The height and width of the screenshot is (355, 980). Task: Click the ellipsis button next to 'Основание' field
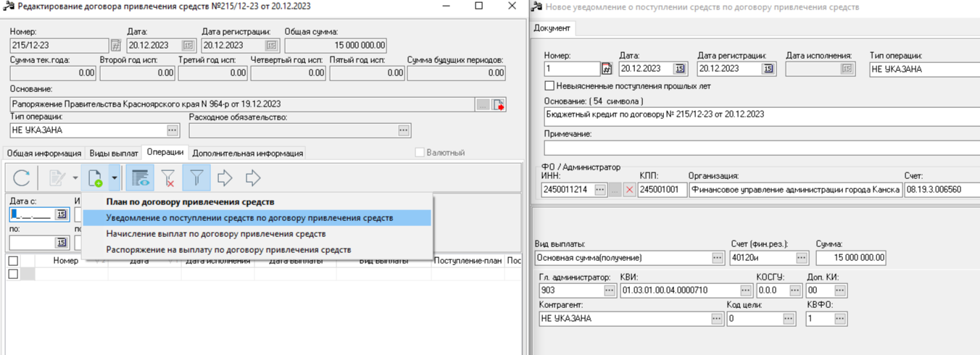point(483,104)
